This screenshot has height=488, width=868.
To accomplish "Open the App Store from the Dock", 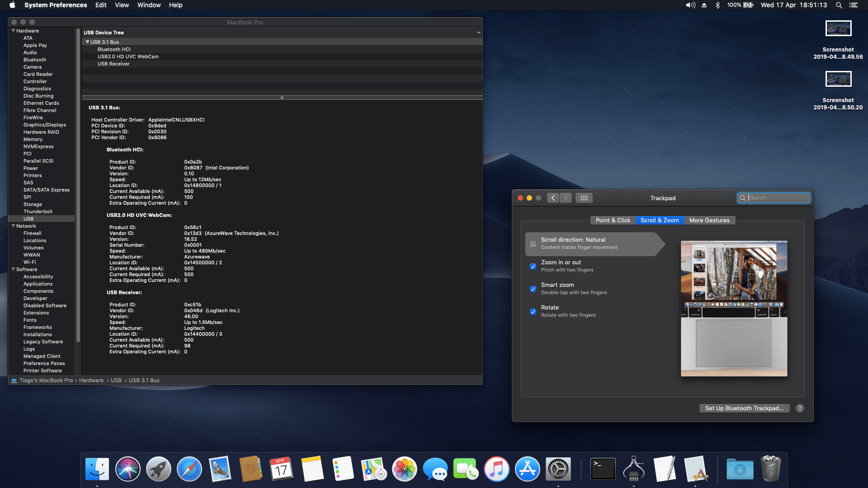I will coord(527,469).
